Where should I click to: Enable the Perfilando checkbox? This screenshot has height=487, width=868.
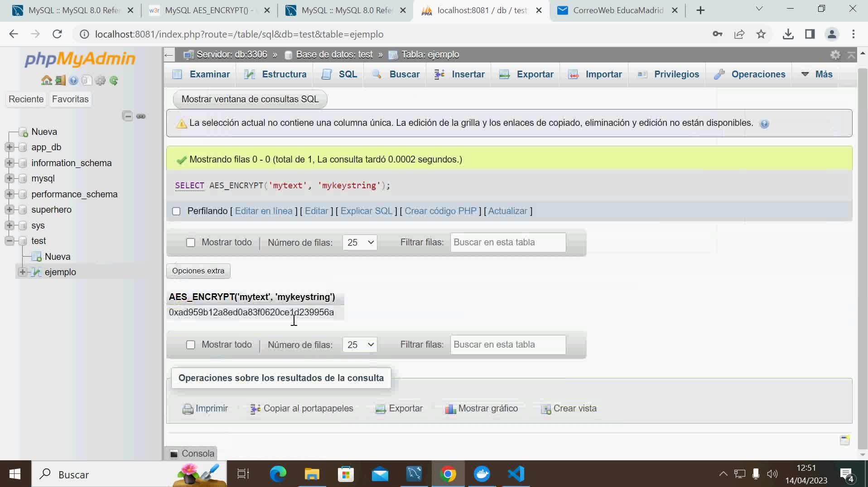pyautogui.click(x=176, y=211)
